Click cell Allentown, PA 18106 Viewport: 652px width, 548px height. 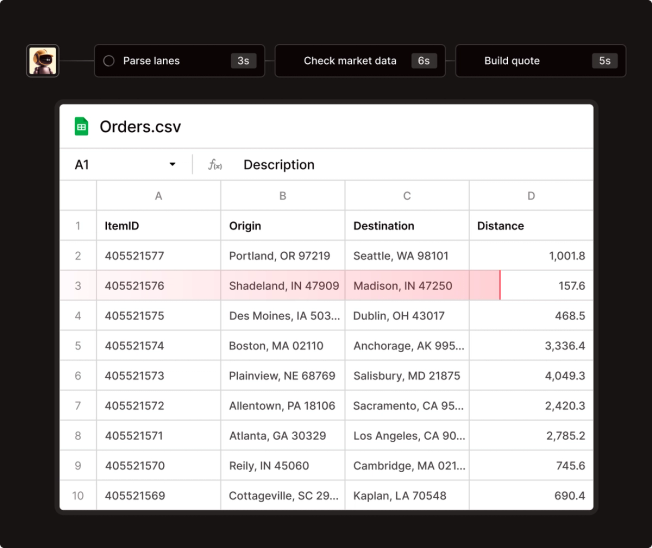coord(283,405)
